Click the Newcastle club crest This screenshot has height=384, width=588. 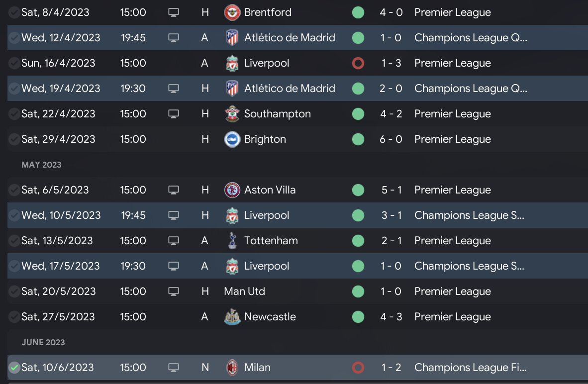click(232, 317)
